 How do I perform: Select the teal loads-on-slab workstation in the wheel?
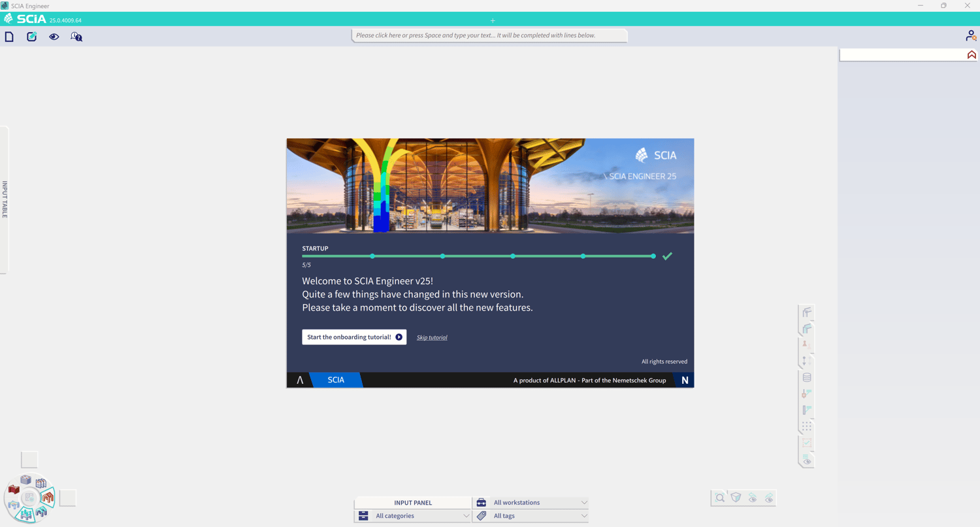coord(26,515)
